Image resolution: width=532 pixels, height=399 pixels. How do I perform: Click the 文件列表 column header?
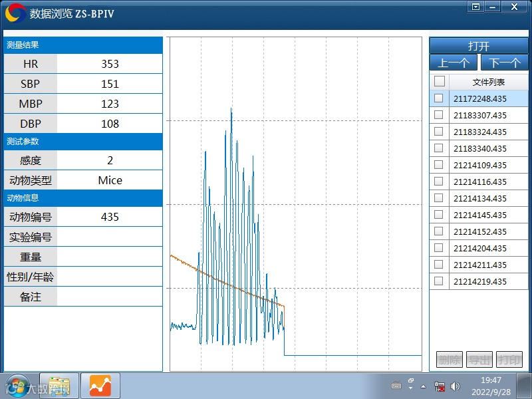[489, 82]
